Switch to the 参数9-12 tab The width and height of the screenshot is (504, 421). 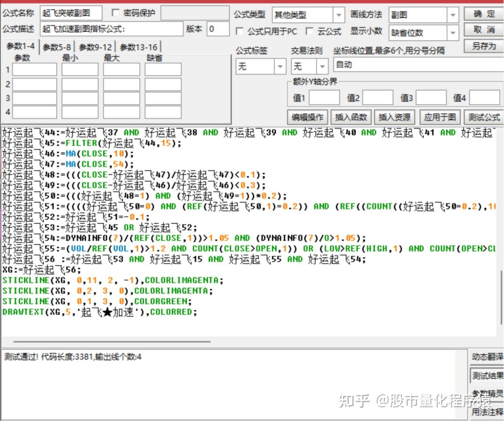(95, 47)
